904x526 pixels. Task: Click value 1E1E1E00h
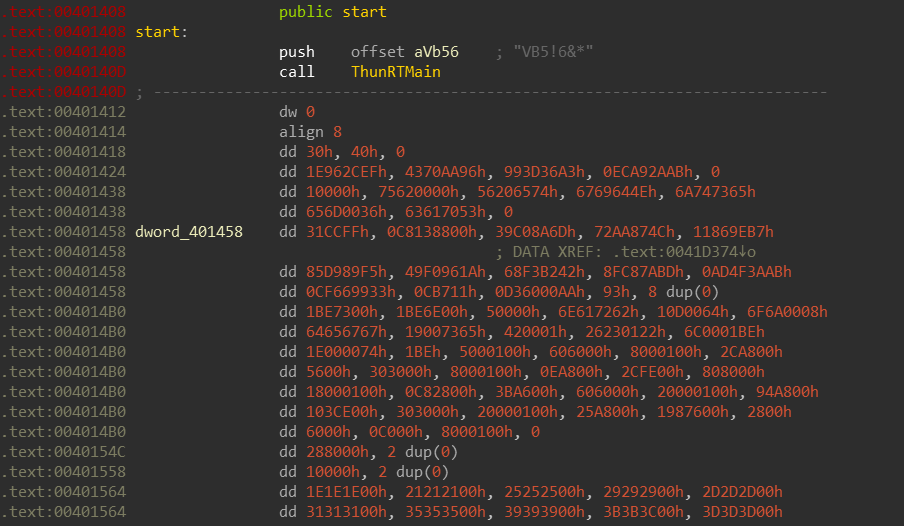coord(346,492)
